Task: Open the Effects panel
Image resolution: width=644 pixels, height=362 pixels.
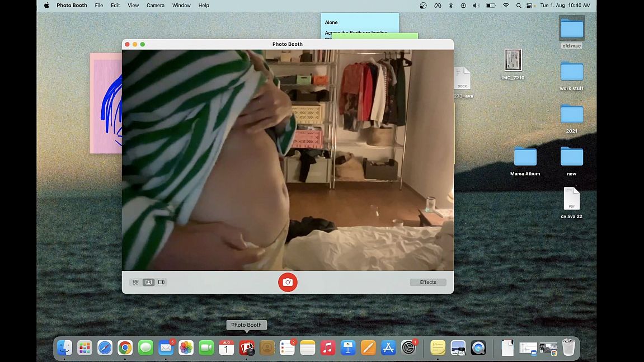Action: 428,282
